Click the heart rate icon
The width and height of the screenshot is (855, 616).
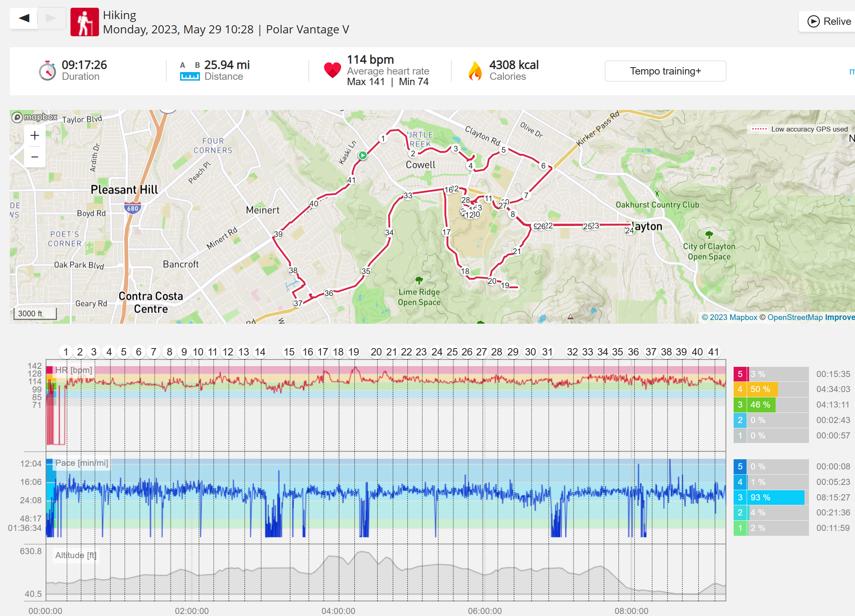332,70
